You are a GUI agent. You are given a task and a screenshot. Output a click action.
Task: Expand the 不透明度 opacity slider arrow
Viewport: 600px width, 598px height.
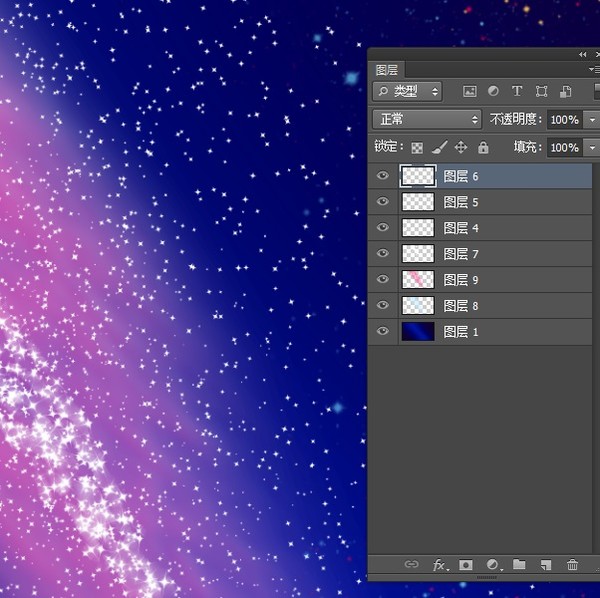[x=592, y=120]
